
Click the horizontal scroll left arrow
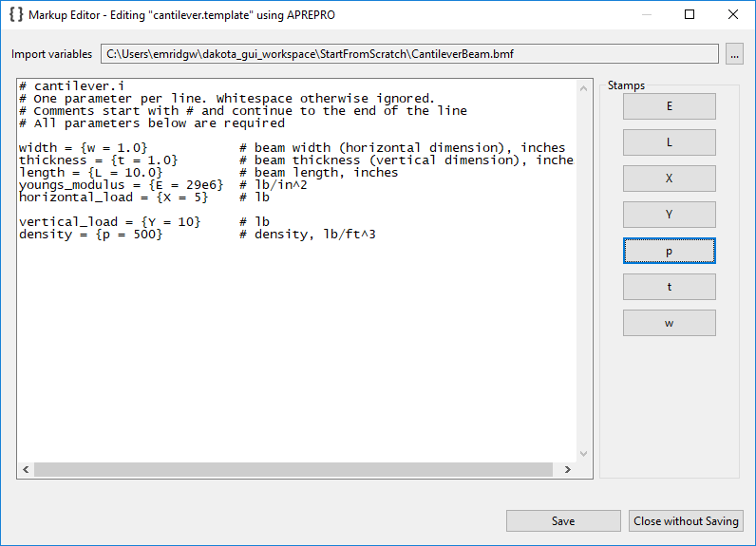coord(26,469)
